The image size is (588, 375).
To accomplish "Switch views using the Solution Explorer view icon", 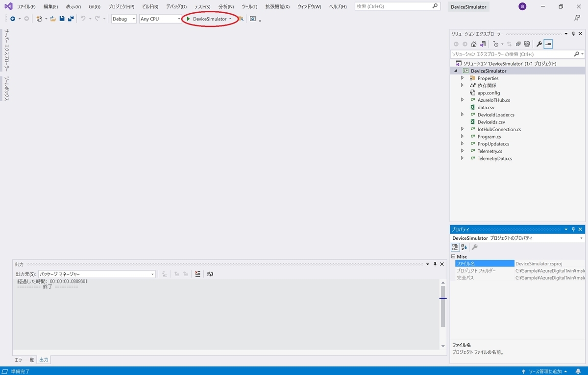I will [483, 44].
